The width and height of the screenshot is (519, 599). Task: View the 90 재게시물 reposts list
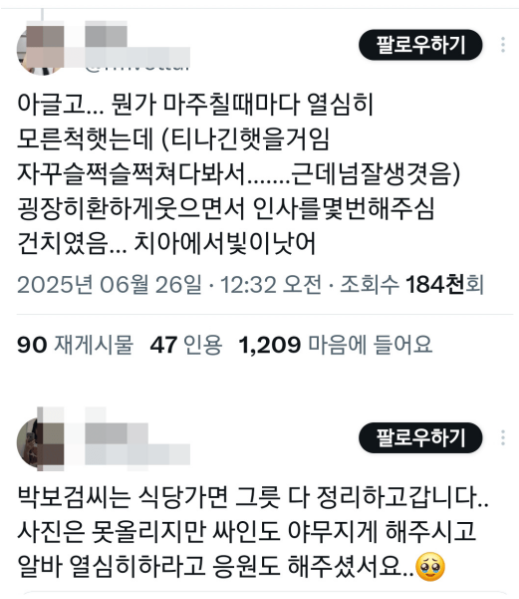tap(75, 345)
